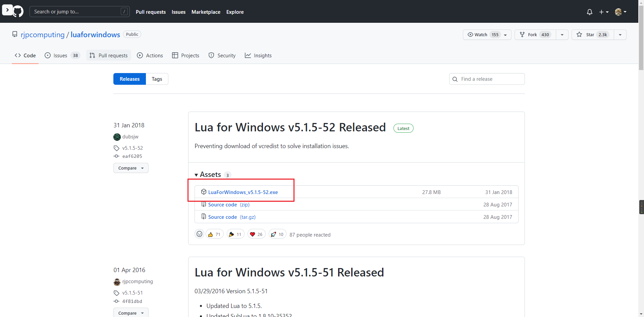Click the search or jump input
The image size is (644, 317).
(x=79, y=12)
